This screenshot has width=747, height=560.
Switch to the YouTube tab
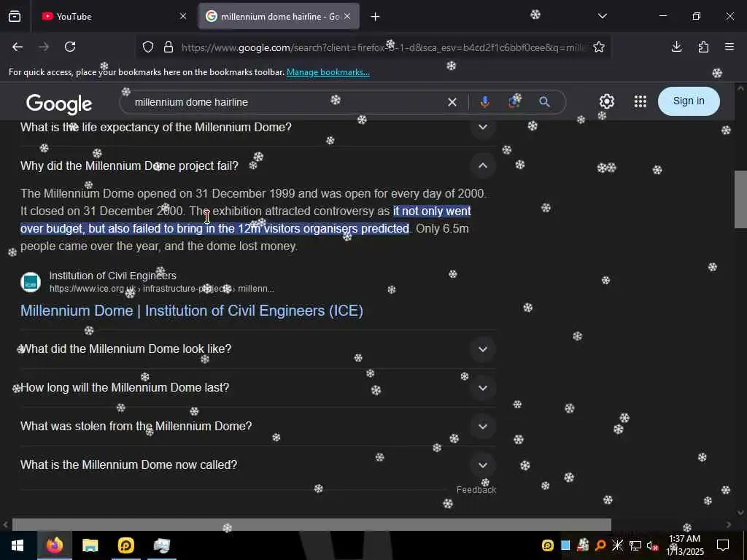[x=115, y=17]
